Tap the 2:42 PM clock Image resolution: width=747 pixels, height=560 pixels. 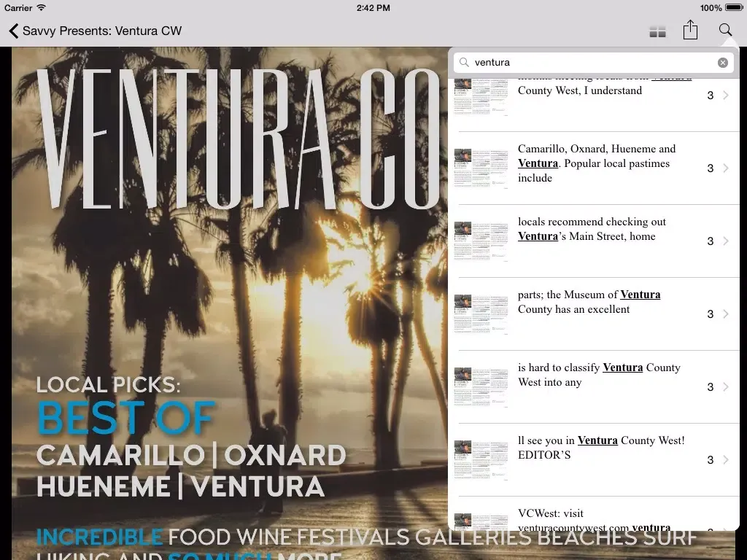click(x=373, y=7)
